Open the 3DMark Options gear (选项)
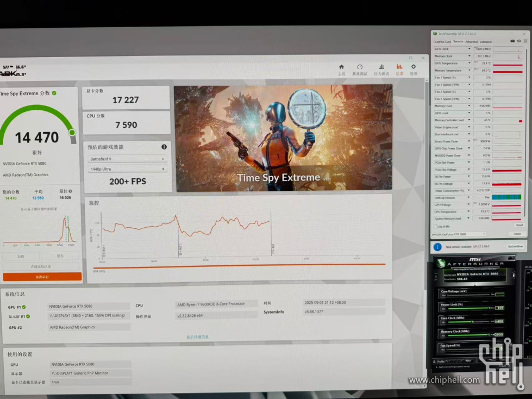The image size is (532, 399). pyautogui.click(x=413, y=70)
